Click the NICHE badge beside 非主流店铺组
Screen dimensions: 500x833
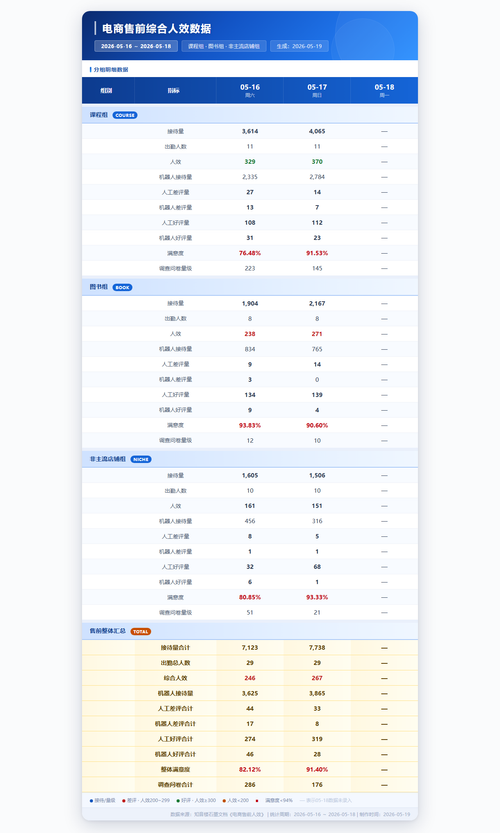[x=141, y=460]
